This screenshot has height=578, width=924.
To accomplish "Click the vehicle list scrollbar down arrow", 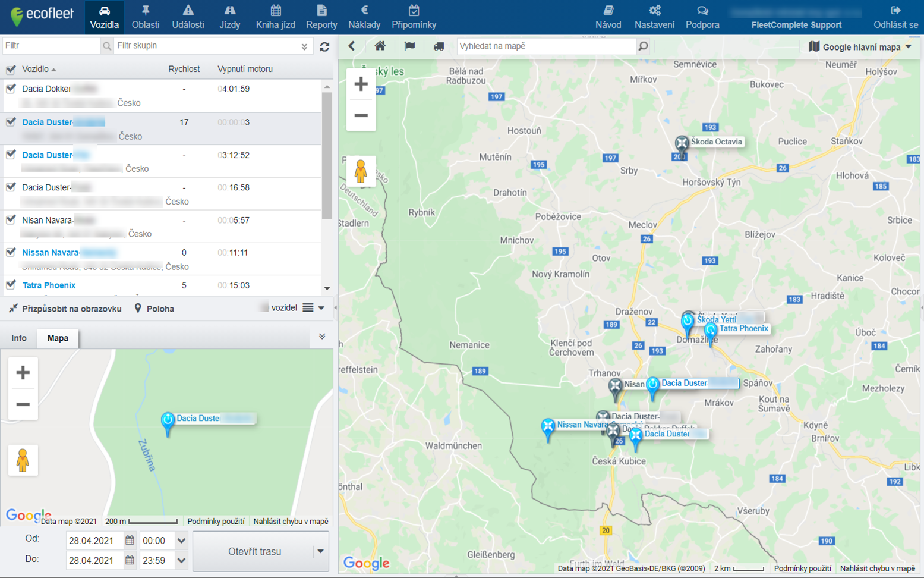I will point(327,289).
